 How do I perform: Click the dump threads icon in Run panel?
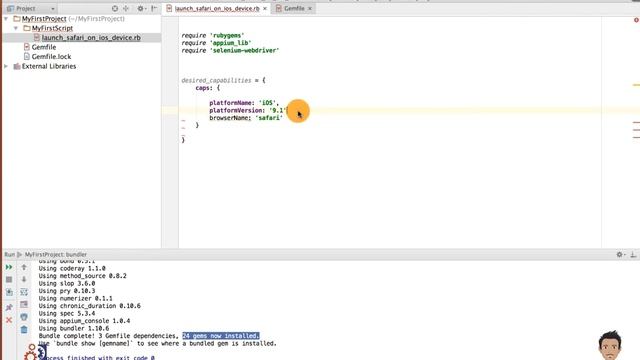(x=9, y=292)
